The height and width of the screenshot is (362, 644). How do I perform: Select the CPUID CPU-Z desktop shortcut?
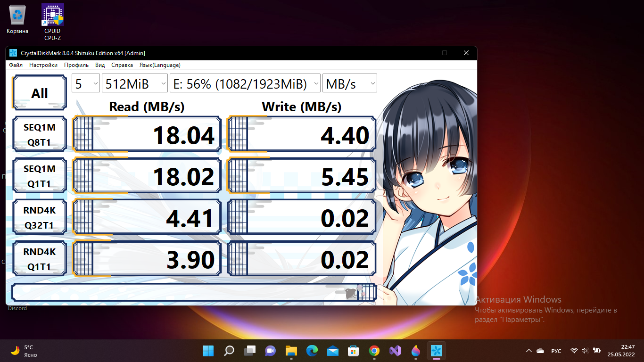point(52,22)
